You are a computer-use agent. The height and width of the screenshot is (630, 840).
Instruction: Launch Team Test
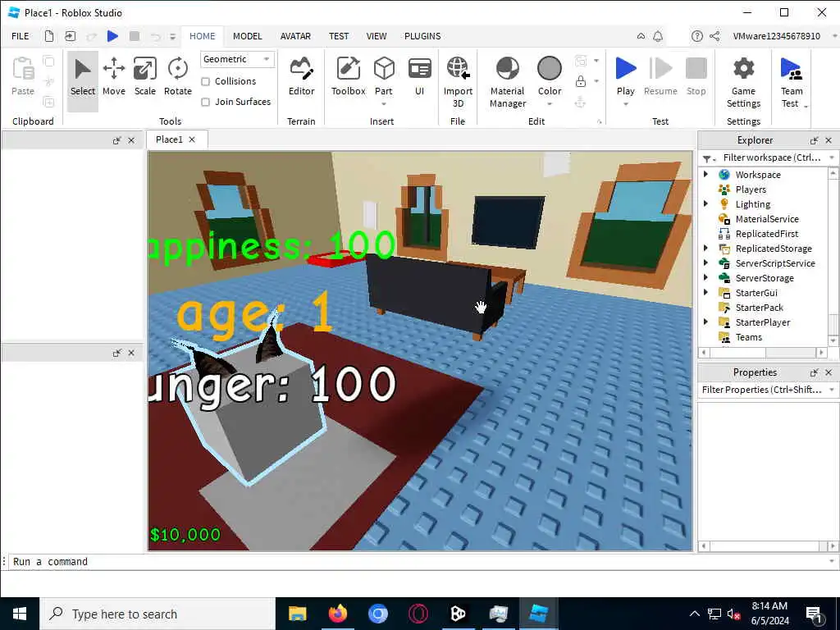coord(791,82)
